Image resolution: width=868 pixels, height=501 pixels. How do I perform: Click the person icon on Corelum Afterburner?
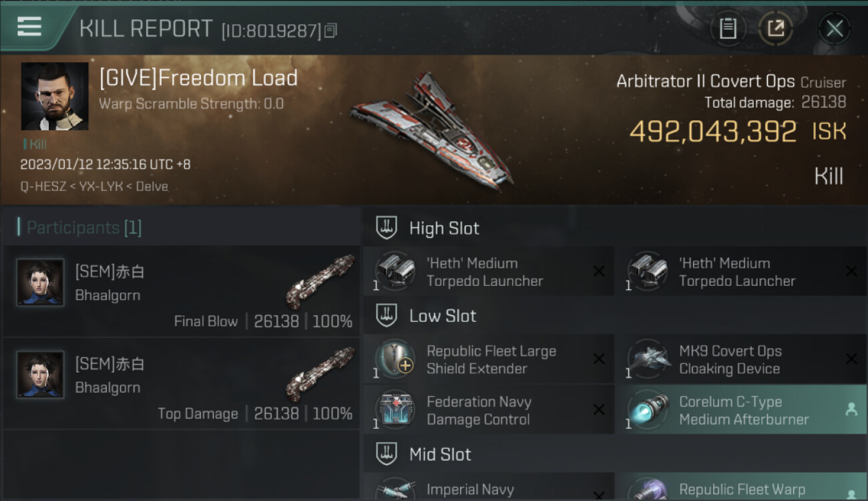click(x=851, y=410)
